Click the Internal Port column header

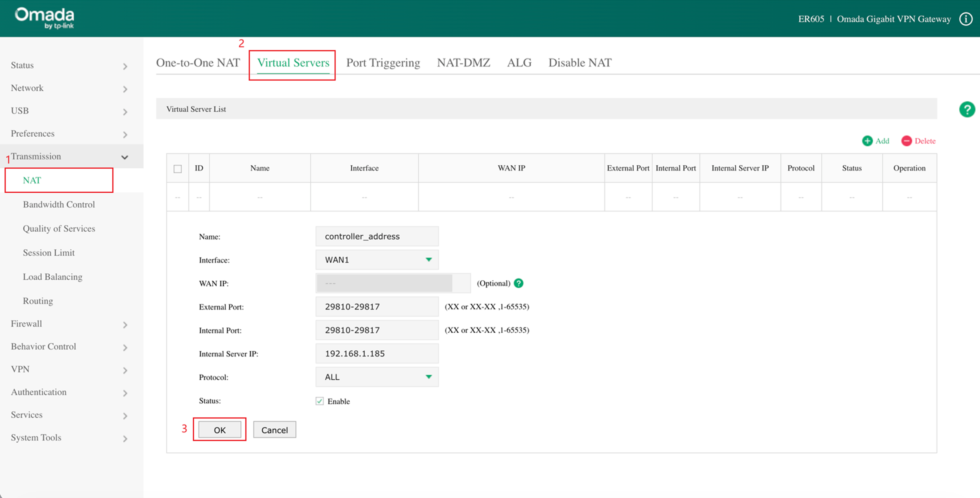tap(676, 168)
